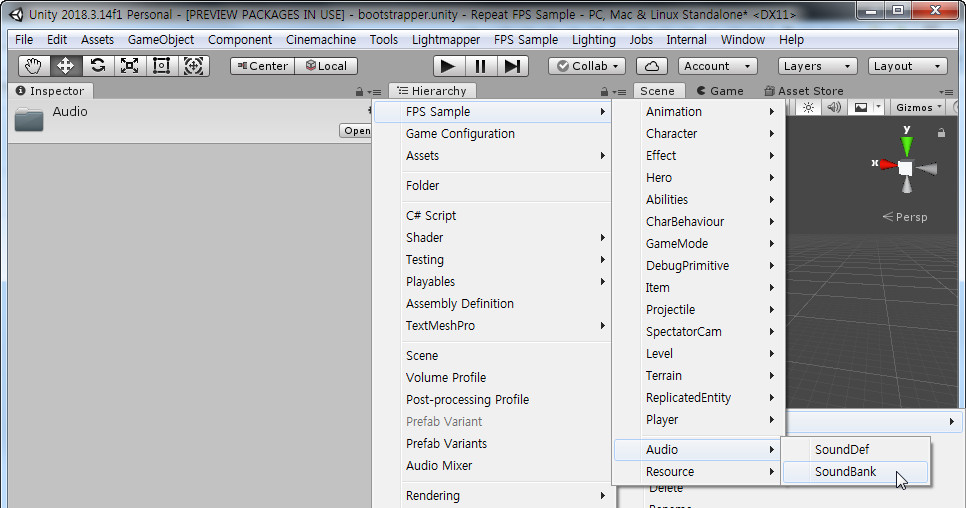Expand the Character submenu
966x508 pixels.
click(x=698, y=134)
